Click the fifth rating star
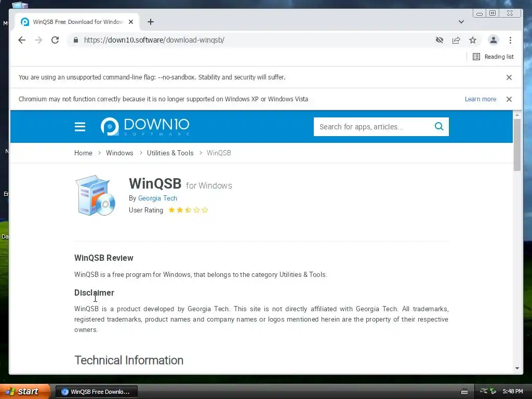Screen dimensions: 532x399 [205, 210]
